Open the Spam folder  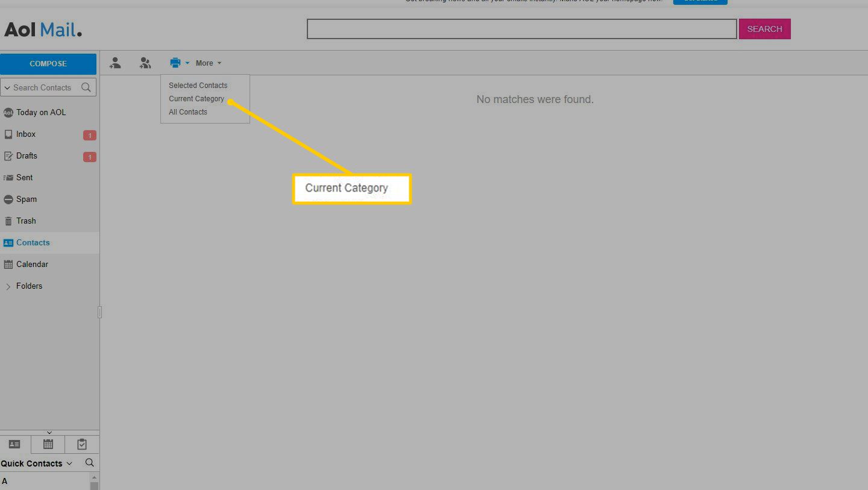pyautogui.click(x=27, y=199)
